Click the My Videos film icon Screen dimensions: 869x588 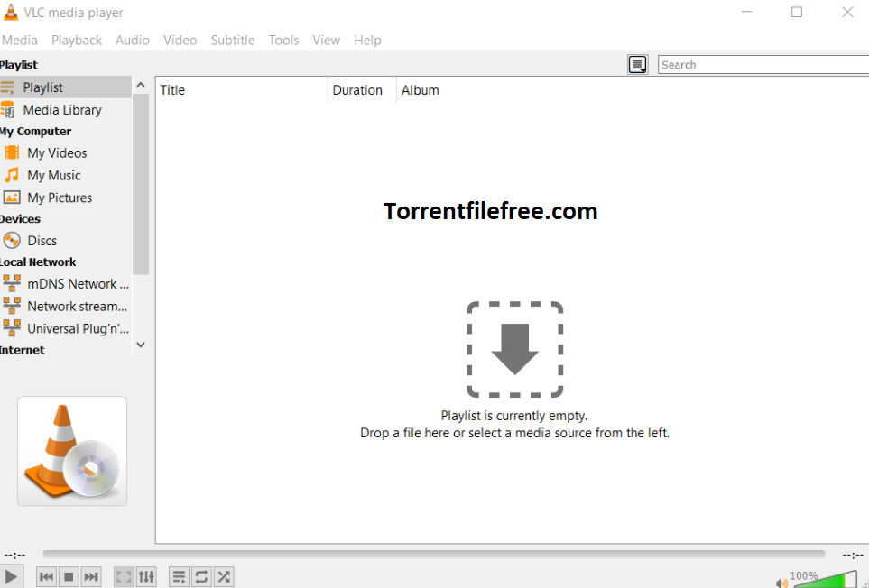12,152
